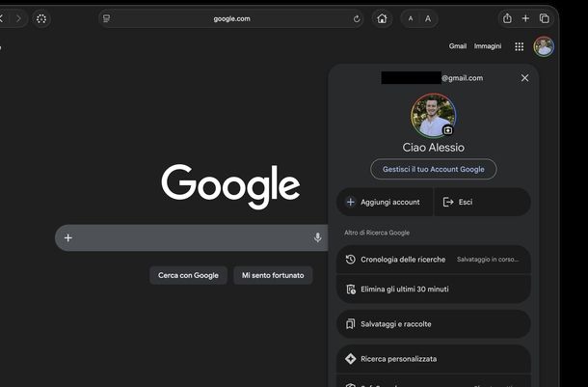Open Salvataggi e raccolte
The height and width of the screenshot is (387, 588).
point(434,324)
